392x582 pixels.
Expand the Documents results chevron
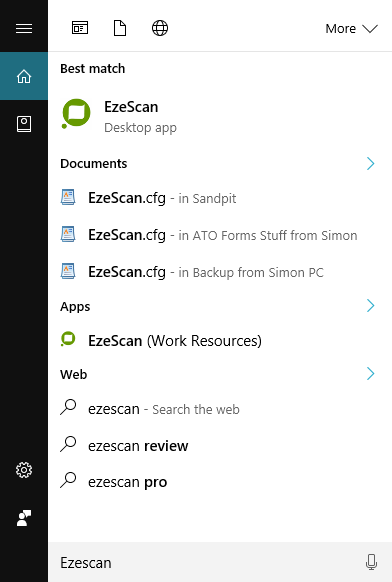[370, 163]
